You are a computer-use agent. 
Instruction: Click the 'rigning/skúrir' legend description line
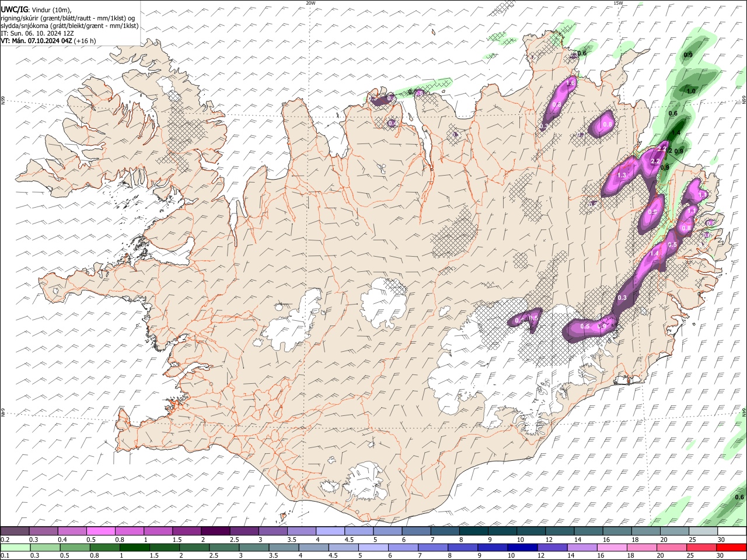68,18
